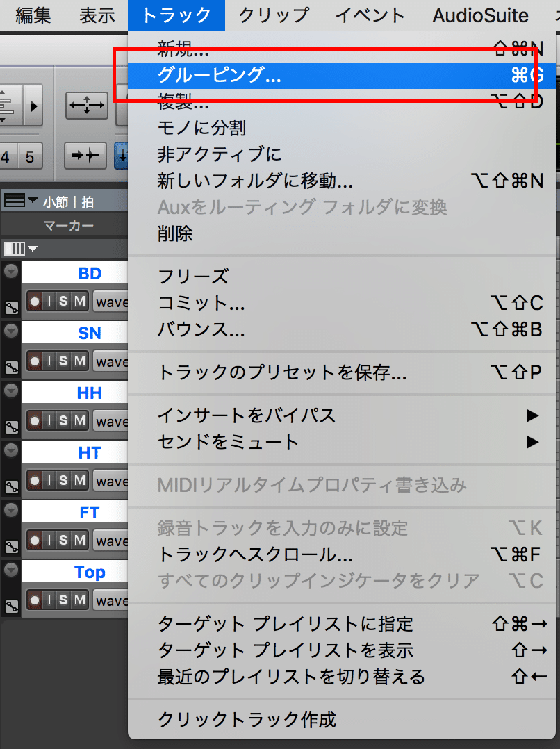This screenshot has height=749, width=560.
Task: Choose 非アクティブに menu entry
Action: click(343, 154)
